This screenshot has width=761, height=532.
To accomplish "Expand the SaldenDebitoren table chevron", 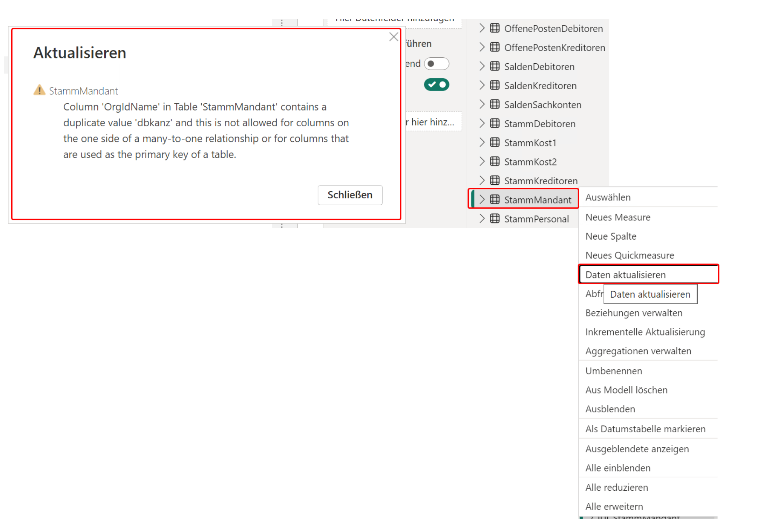I will [482, 66].
